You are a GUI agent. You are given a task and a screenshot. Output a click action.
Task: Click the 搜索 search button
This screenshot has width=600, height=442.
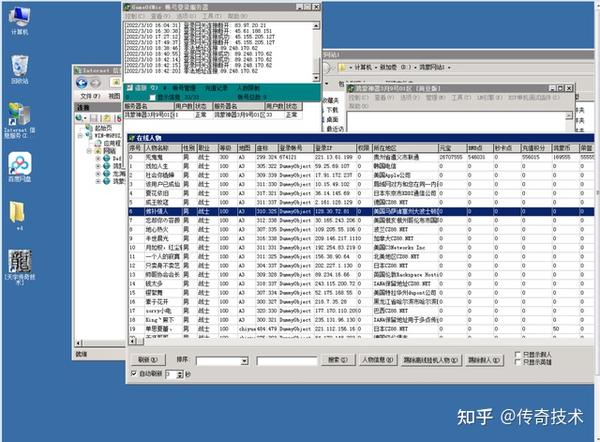tap(335, 359)
